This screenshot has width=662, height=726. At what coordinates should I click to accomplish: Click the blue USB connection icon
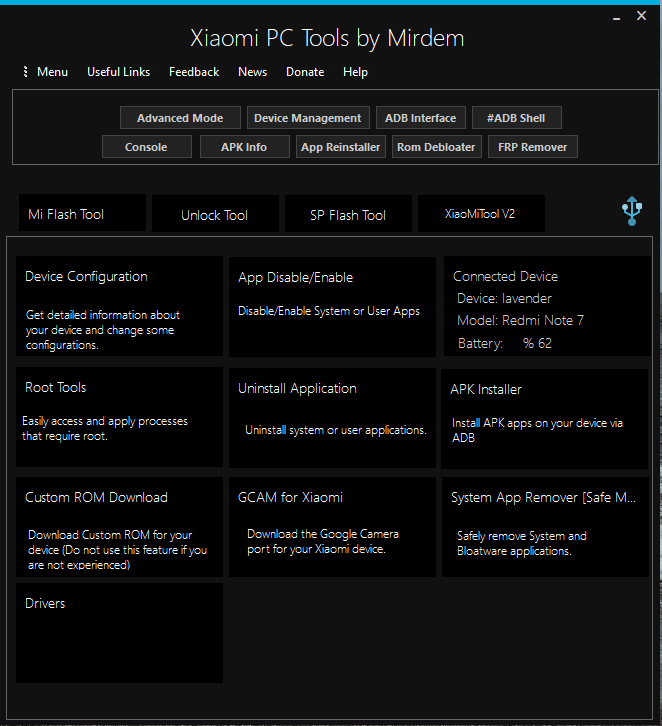coord(631,211)
